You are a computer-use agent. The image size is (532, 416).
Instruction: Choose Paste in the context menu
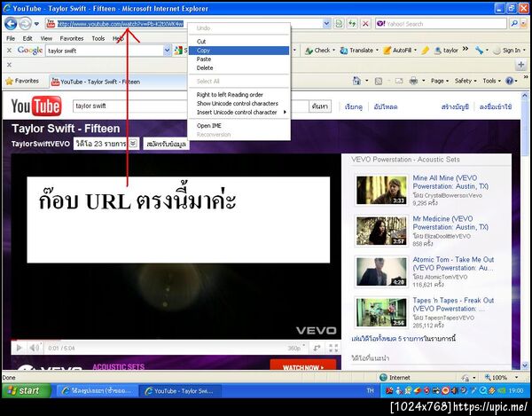239,59
